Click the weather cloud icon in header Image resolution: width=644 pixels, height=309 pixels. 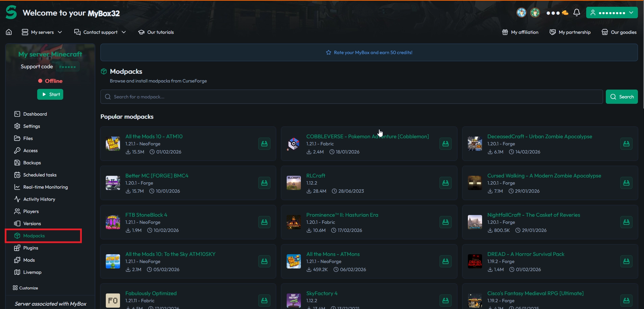[x=565, y=13]
